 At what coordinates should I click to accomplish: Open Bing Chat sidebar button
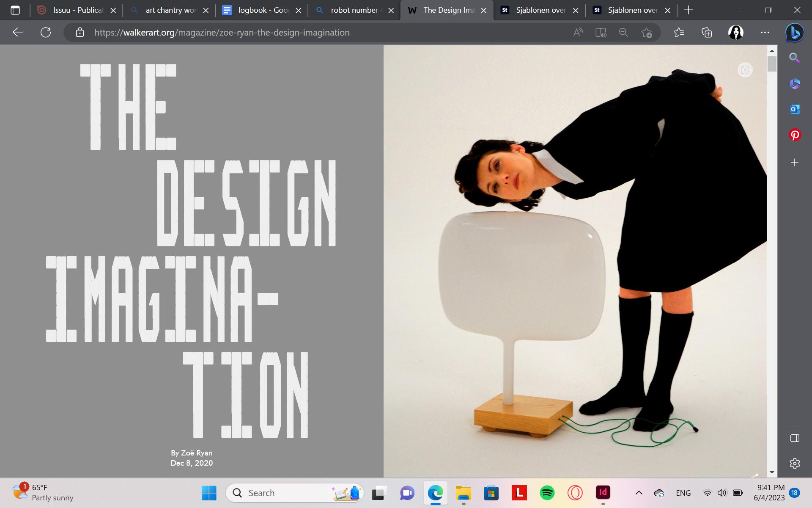coord(794,33)
